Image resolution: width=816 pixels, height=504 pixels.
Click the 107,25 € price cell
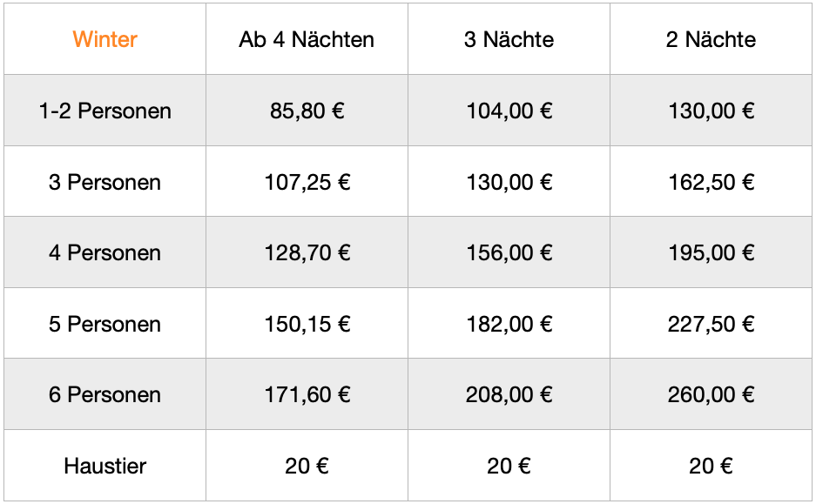[307, 182]
